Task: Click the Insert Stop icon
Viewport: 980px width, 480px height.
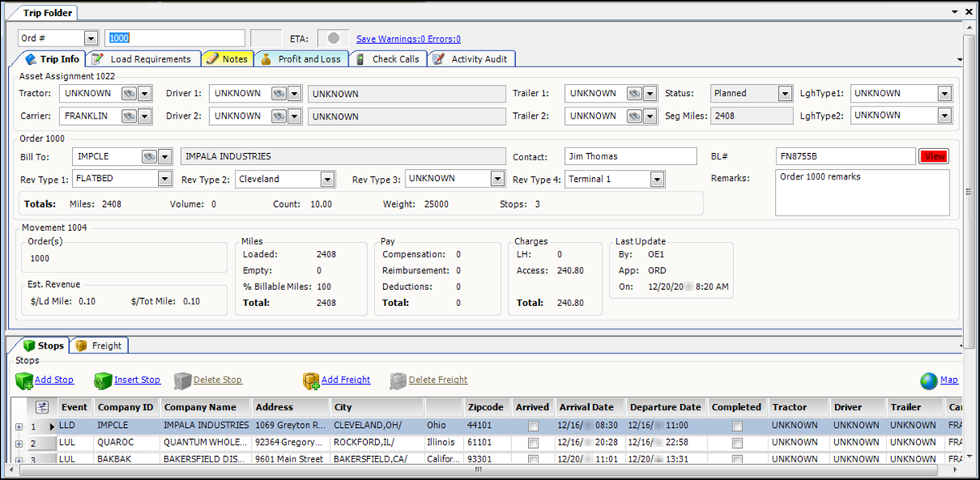Action: [103, 381]
